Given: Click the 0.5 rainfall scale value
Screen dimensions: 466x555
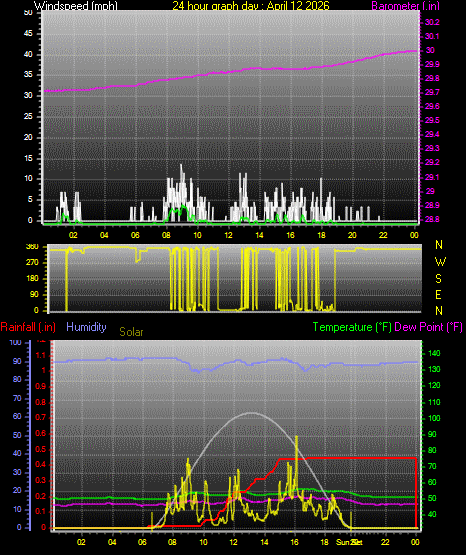Looking at the screenshot, I should tap(41, 450).
